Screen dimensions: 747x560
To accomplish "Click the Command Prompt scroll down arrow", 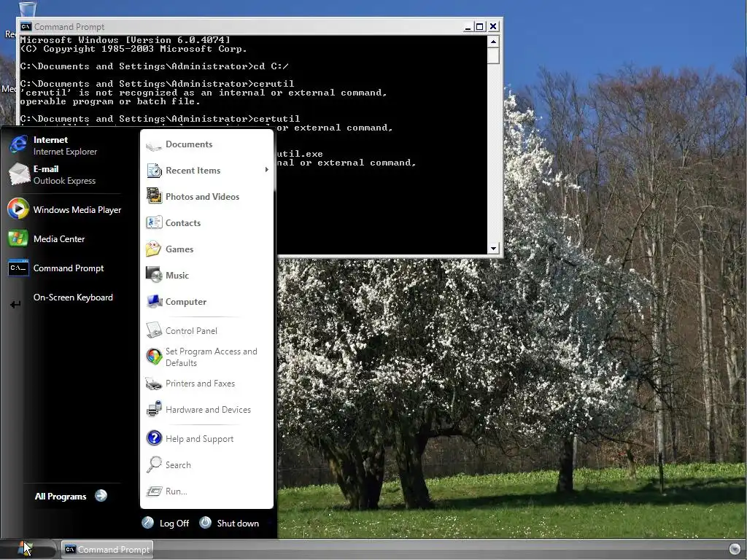I will click(x=493, y=248).
